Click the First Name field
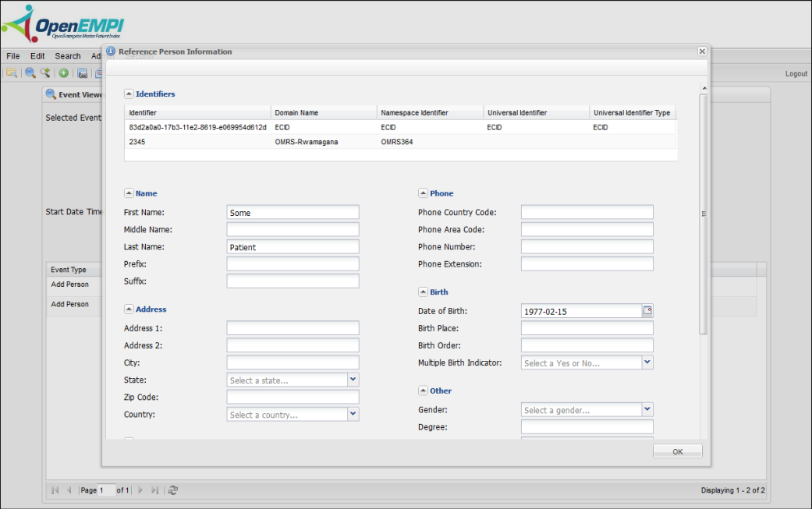Viewport: 812px width, 509px height. [293, 212]
